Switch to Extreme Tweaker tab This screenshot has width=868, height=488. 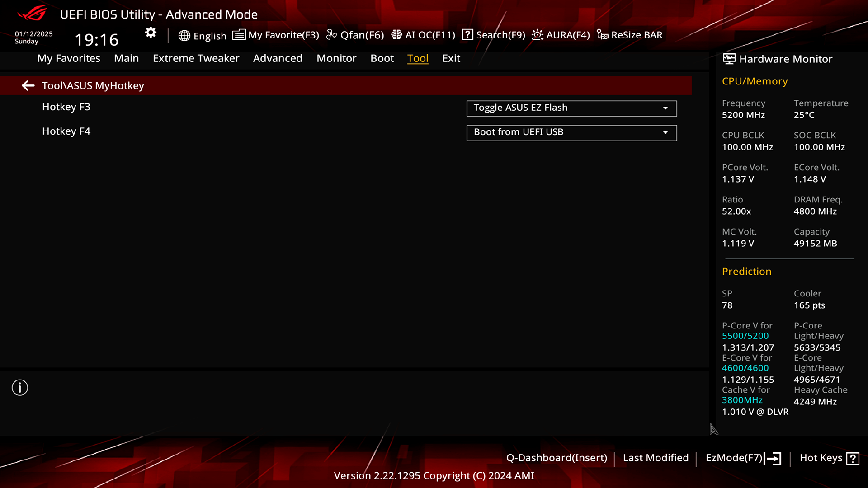pyautogui.click(x=196, y=58)
